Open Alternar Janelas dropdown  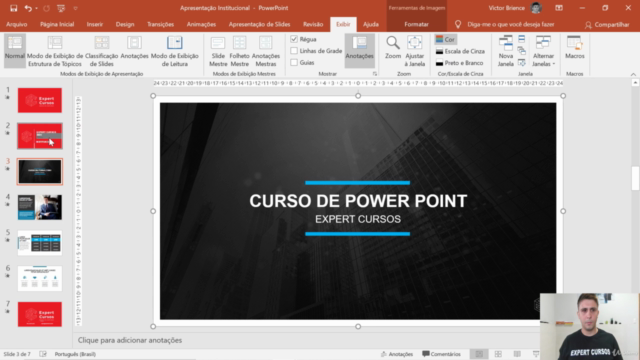point(543,51)
